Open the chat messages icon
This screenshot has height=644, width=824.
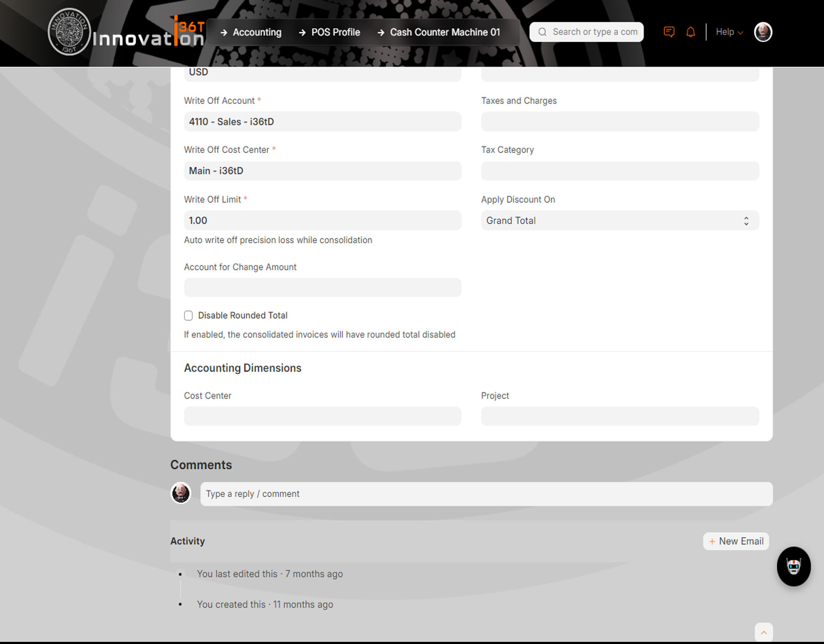(x=669, y=32)
